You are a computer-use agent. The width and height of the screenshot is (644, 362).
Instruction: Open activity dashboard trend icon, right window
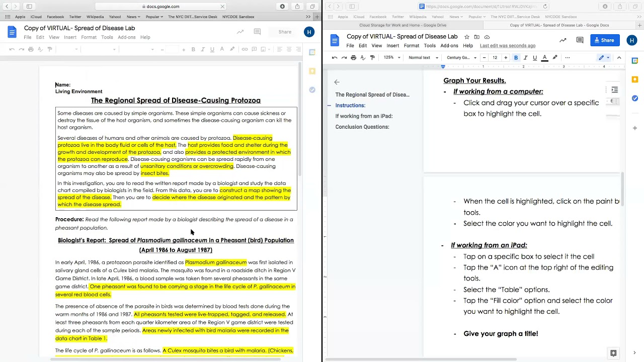click(x=562, y=40)
